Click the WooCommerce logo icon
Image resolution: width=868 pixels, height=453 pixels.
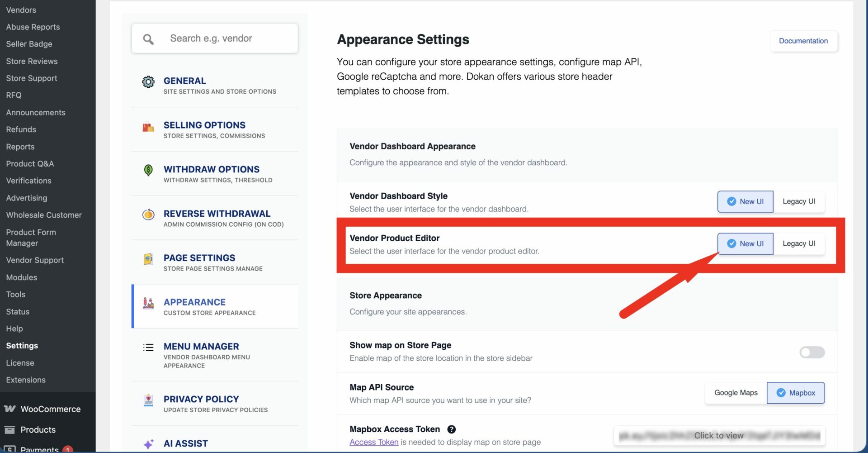click(x=10, y=409)
